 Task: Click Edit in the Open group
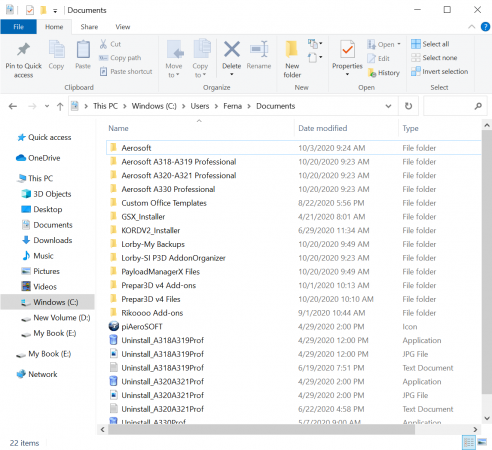pyautogui.click(x=378, y=59)
